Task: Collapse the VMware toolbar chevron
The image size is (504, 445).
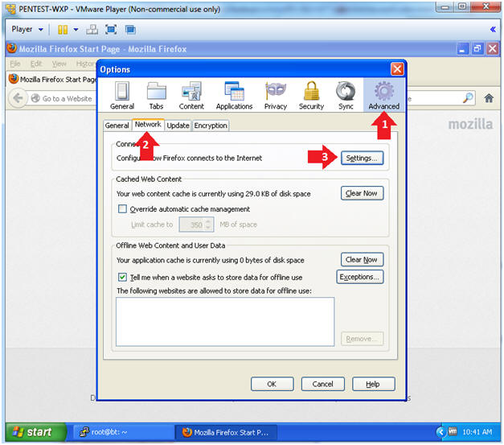Action: coord(493,30)
